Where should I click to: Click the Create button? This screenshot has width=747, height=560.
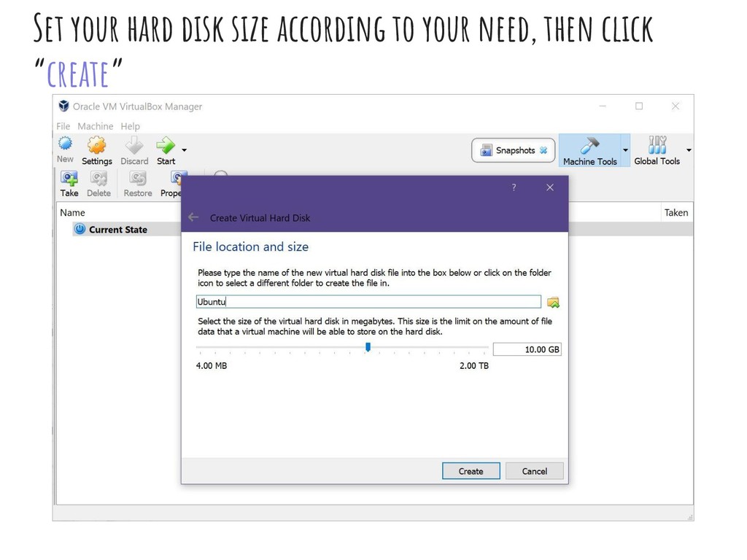click(471, 471)
